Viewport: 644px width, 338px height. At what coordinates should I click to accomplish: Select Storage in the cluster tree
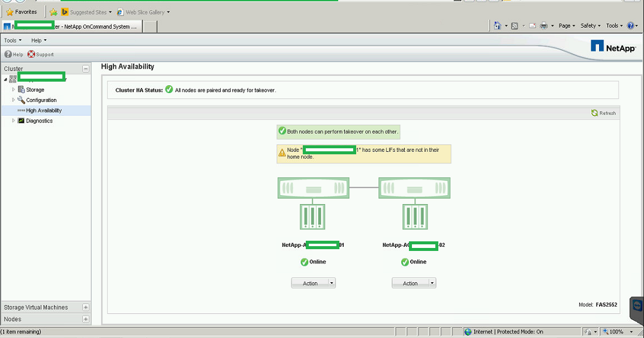(35, 89)
